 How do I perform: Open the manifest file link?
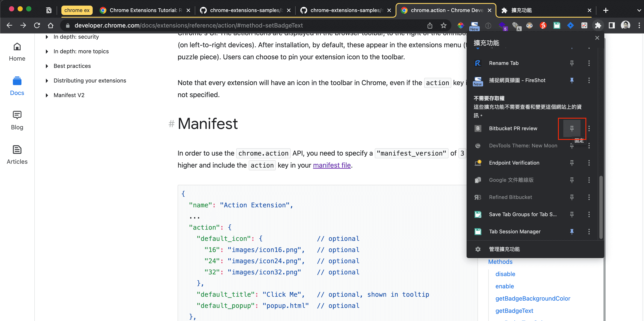[x=332, y=165]
